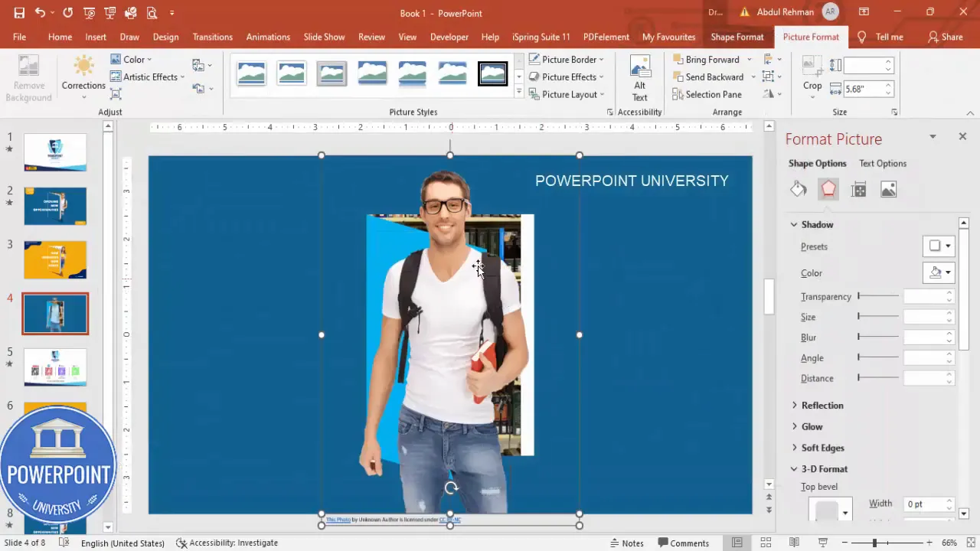This screenshot has height=551, width=980.
Task: Open the Slide Show ribbon tab
Action: click(x=324, y=37)
